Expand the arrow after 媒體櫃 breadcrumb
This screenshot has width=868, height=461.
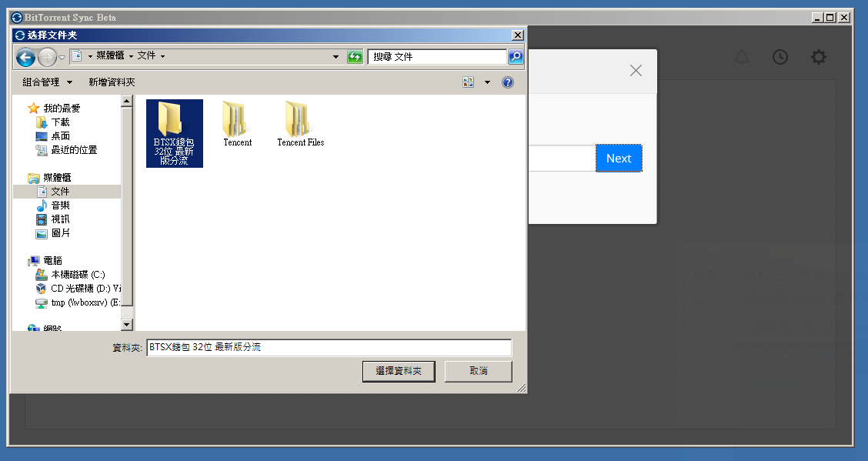pos(131,56)
